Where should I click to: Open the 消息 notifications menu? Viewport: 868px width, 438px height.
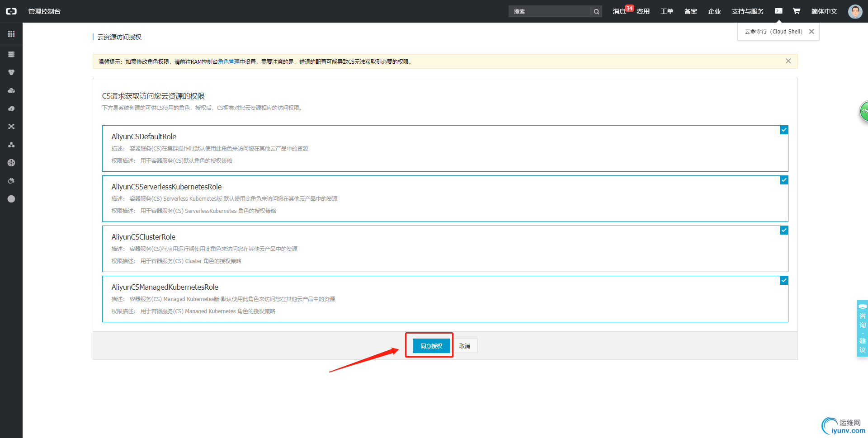tap(619, 11)
